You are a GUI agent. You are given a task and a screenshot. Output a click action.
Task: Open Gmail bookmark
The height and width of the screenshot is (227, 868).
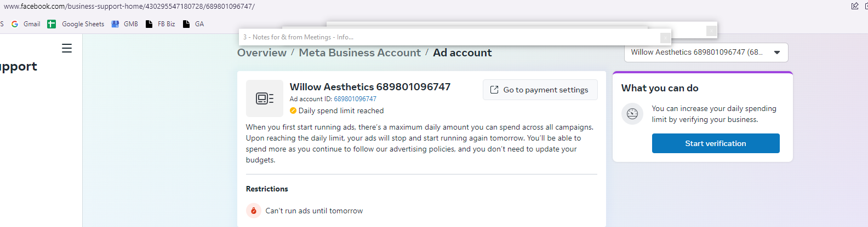26,24
